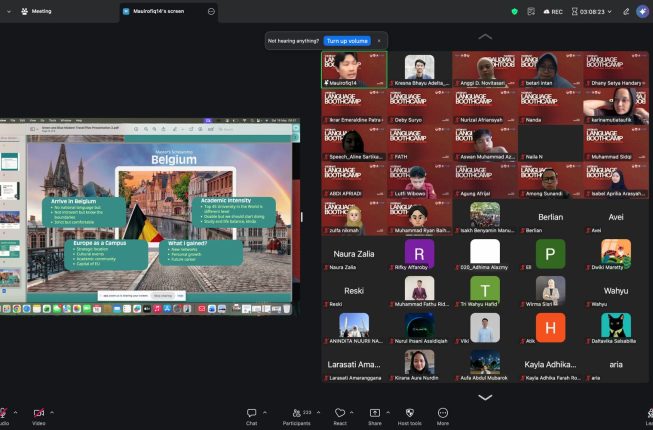Open the React emoji menu
653x430 pixels.
click(340, 416)
